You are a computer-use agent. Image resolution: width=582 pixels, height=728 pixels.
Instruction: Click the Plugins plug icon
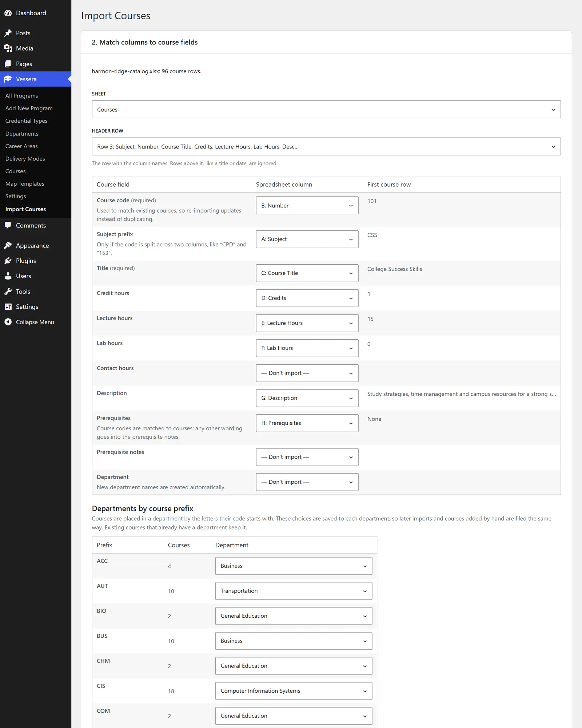8,261
